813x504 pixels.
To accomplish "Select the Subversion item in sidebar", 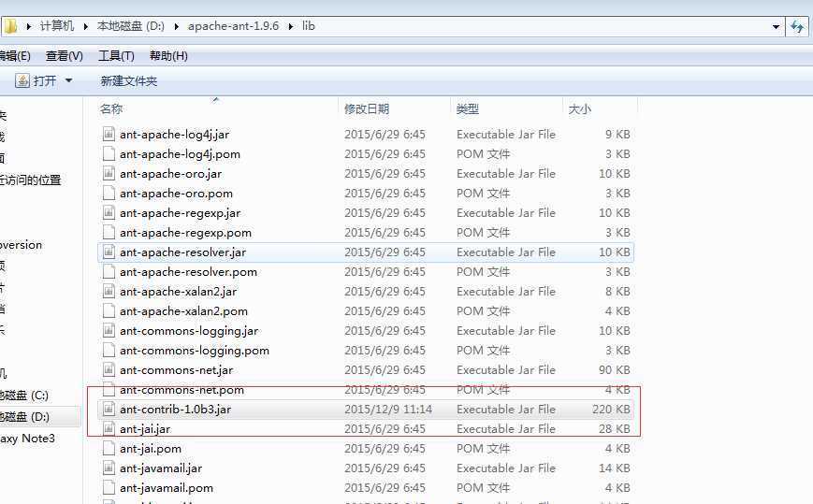I will click(x=22, y=244).
